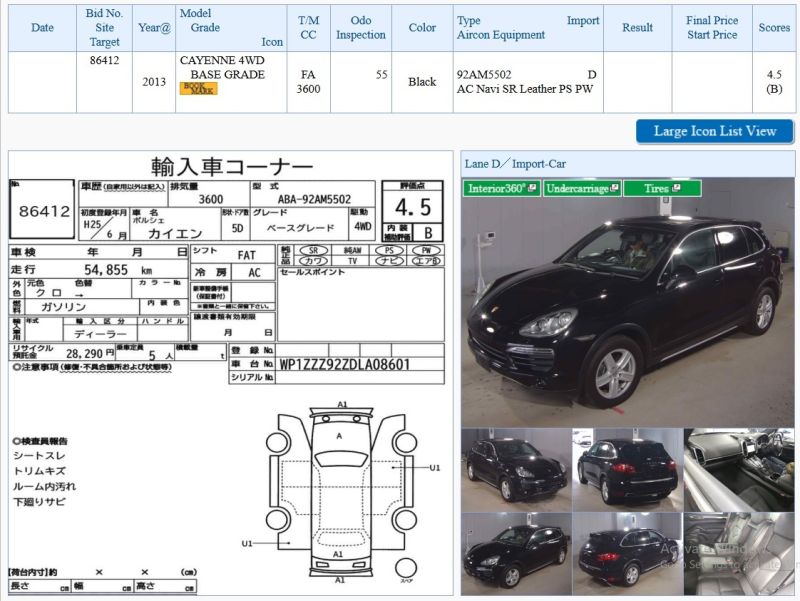
Task: Click model code ABA-92AM5502 on sheet
Action: [x=314, y=199]
